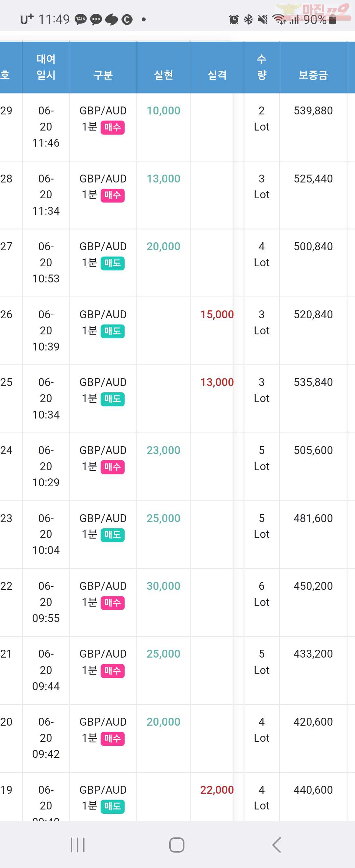
Task: Tap the 매수 badge in row 20
Action: (112, 738)
